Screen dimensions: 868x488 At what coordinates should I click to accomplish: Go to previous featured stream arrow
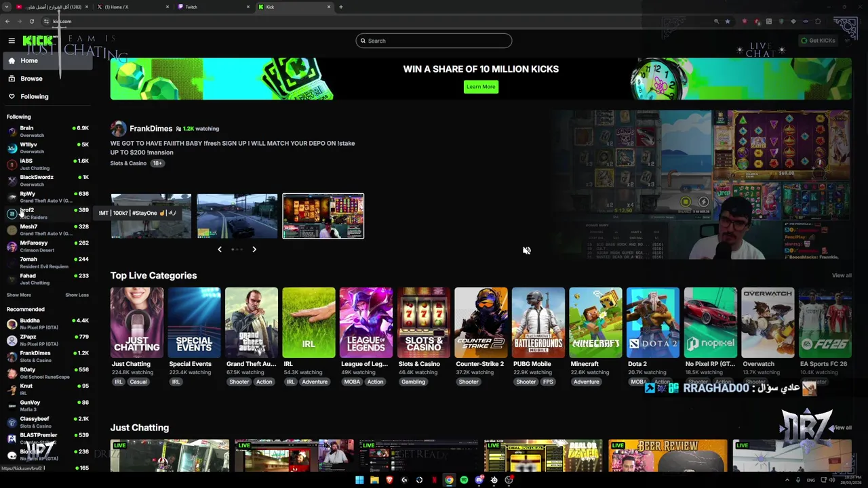pos(219,249)
